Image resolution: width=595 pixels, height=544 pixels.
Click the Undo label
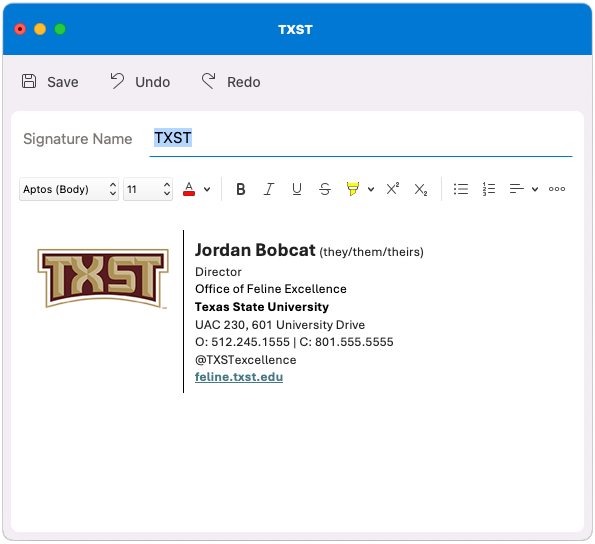click(x=153, y=82)
